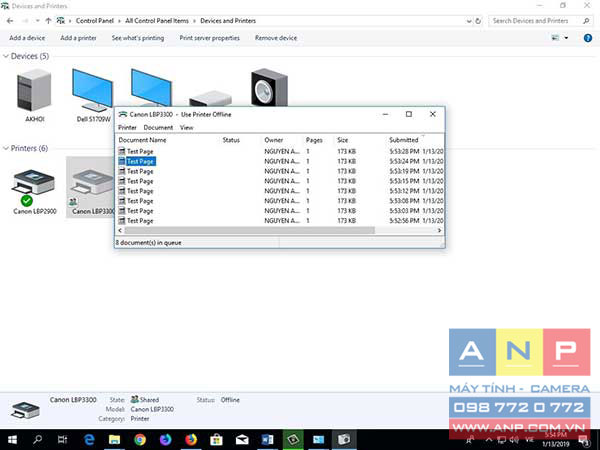Image resolution: width=600 pixels, height=450 pixels.
Task: Launch Google Chrome from the taskbar
Action: point(140,440)
